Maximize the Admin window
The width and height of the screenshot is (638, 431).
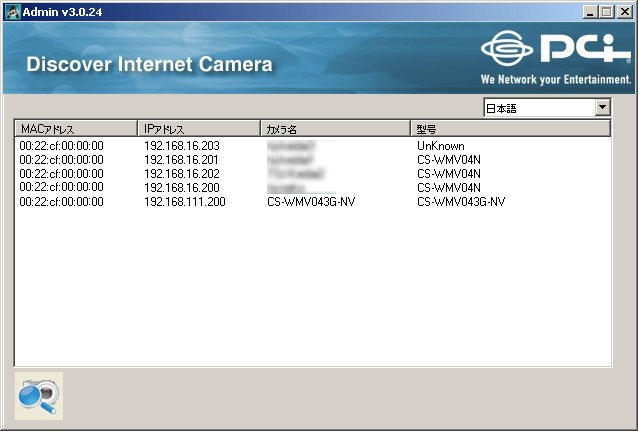(x=606, y=11)
